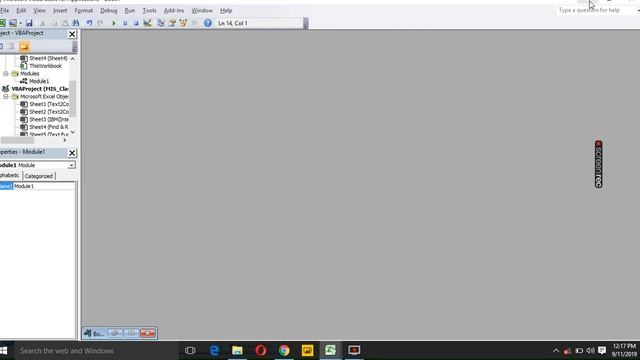Select Sheet2 (Text2Co... tree item

49,111
